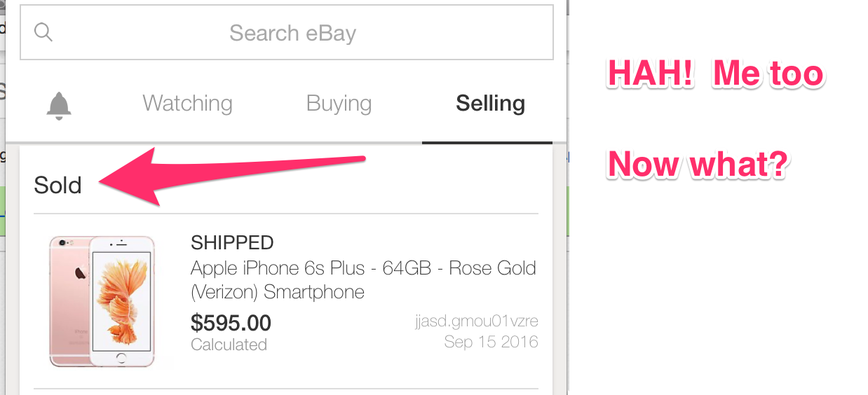
Task: Click the pink annotation arrow
Action: pyautogui.click(x=232, y=177)
